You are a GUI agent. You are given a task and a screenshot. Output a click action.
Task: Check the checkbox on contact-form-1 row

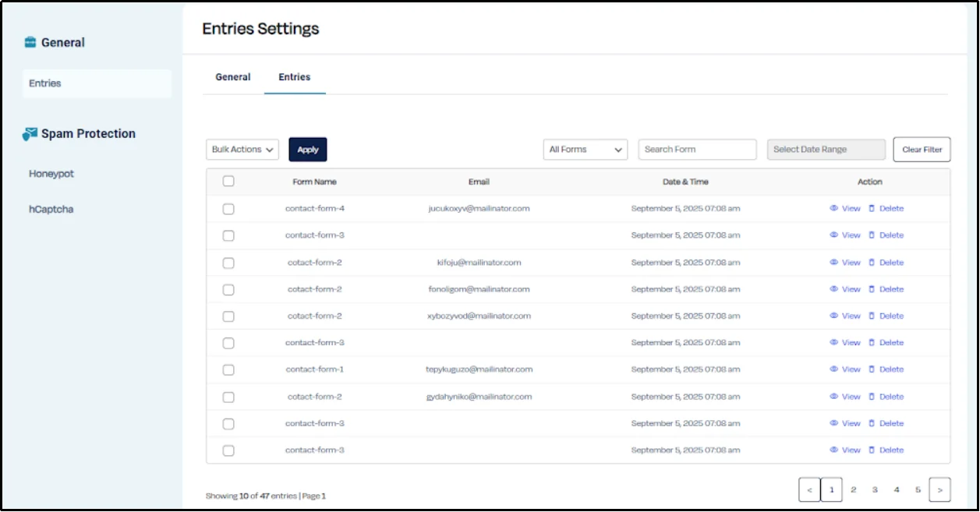pyautogui.click(x=228, y=369)
